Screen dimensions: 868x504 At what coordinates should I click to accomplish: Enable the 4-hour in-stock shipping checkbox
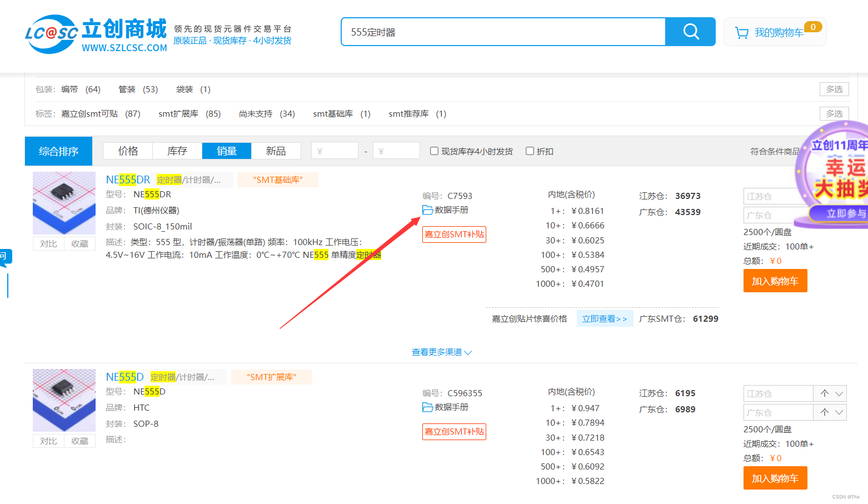point(434,151)
